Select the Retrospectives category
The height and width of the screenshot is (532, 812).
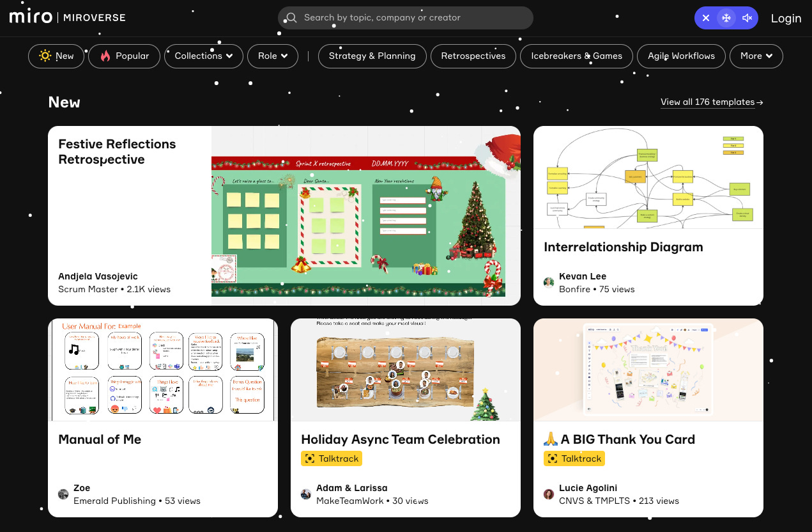pyautogui.click(x=473, y=56)
